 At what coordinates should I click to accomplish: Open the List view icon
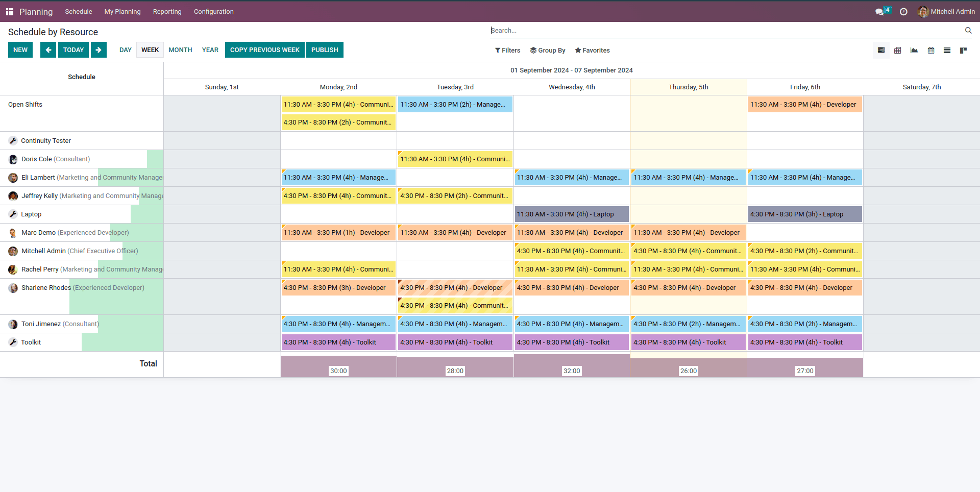tap(947, 50)
